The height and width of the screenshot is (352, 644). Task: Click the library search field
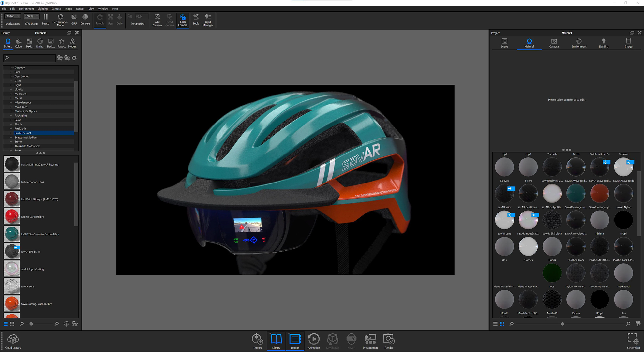[x=29, y=58]
